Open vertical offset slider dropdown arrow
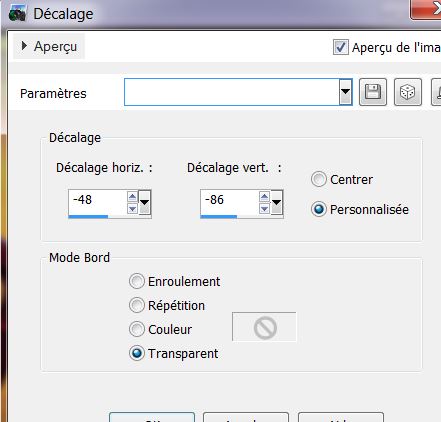The image size is (441, 422). pos(276,202)
